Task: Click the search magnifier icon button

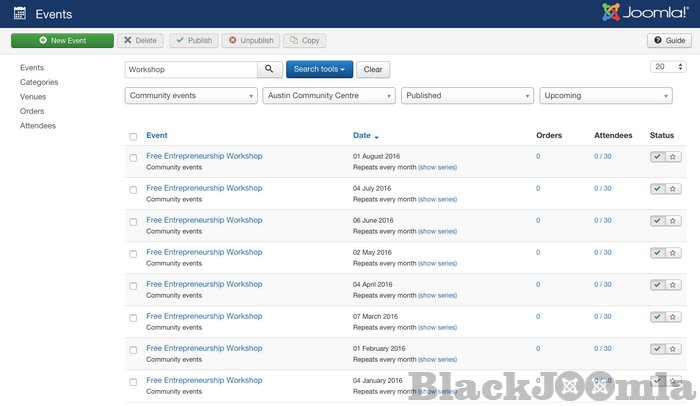Action: pos(270,70)
